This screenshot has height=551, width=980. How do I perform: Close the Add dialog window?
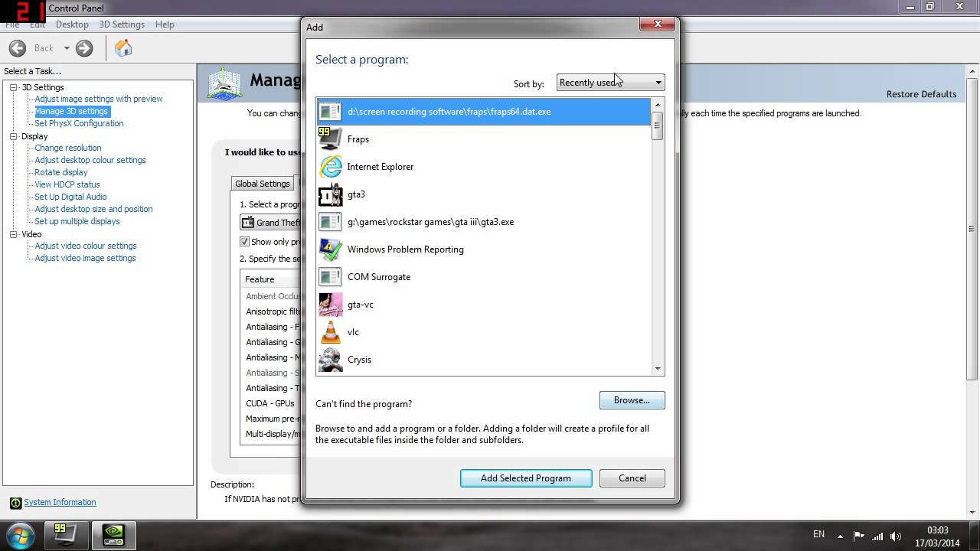pos(658,24)
